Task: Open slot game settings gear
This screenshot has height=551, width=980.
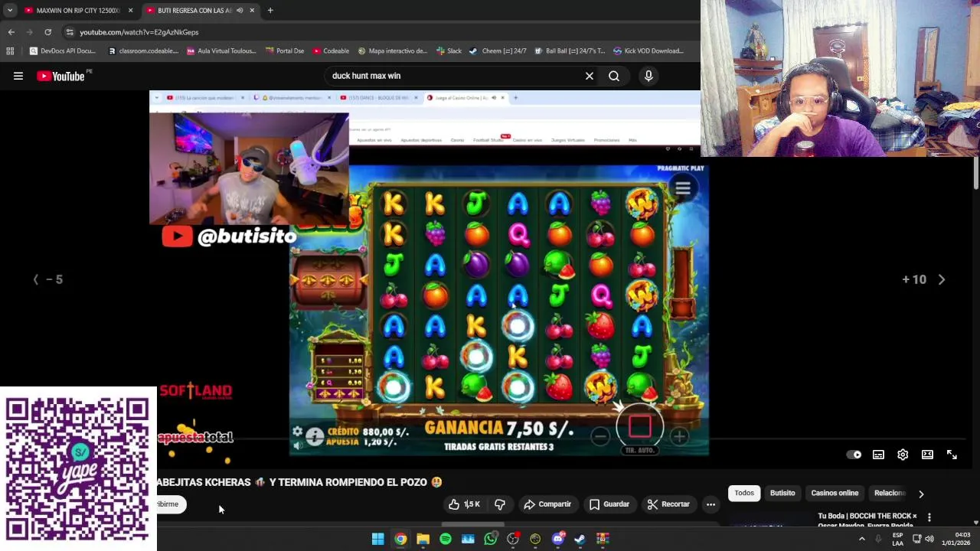Action: 297,432
